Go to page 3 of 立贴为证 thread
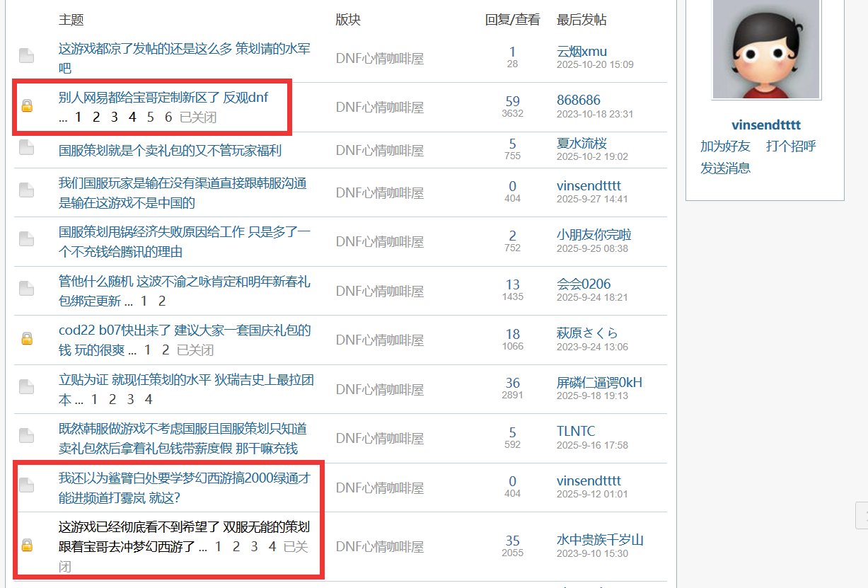 (130, 400)
